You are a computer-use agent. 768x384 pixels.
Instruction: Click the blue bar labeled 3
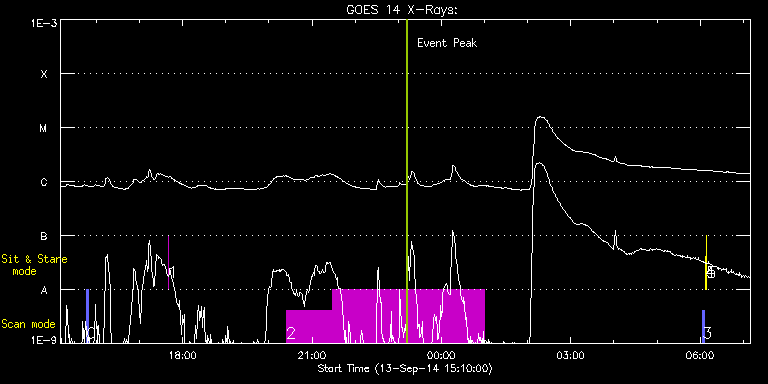tap(703, 326)
